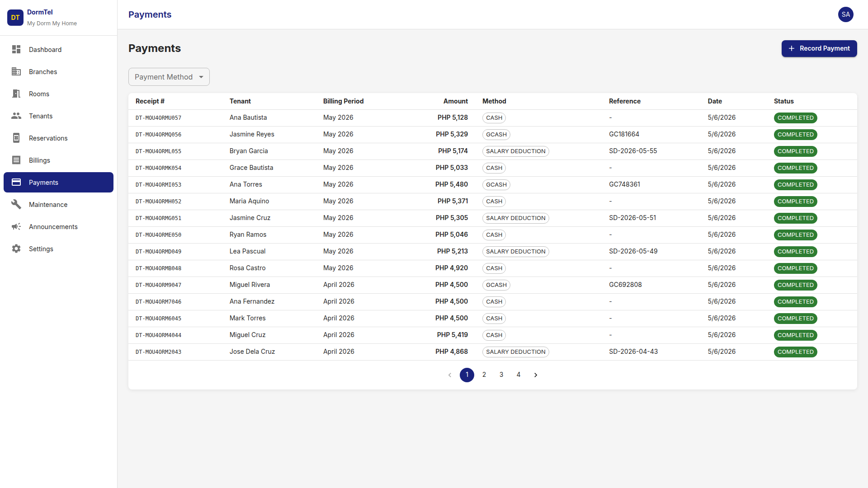Click the Reference column header
The height and width of the screenshot is (488, 868).
(624, 101)
